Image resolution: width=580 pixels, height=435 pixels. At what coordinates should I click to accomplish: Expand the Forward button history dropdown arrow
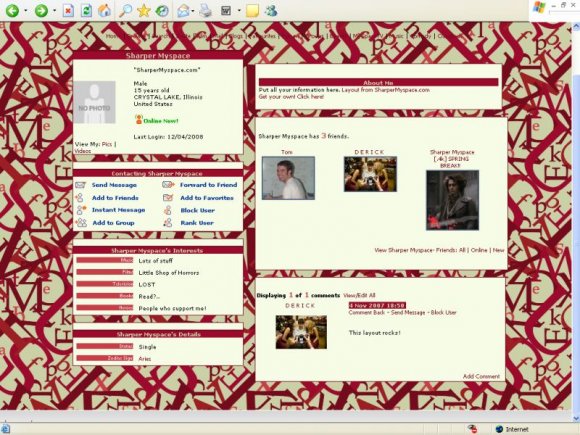[54, 11]
